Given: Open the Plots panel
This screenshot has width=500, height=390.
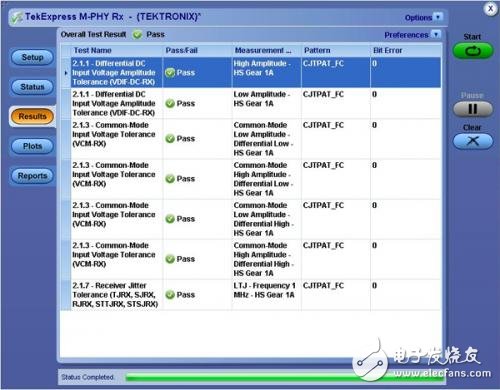Looking at the screenshot, I should click(x=32, y=146).
